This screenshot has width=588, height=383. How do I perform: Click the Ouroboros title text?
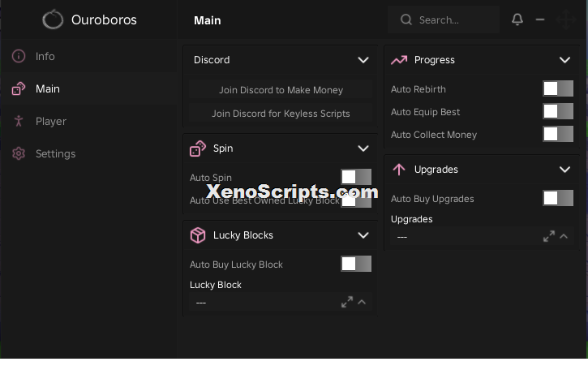tap(104, 20)
